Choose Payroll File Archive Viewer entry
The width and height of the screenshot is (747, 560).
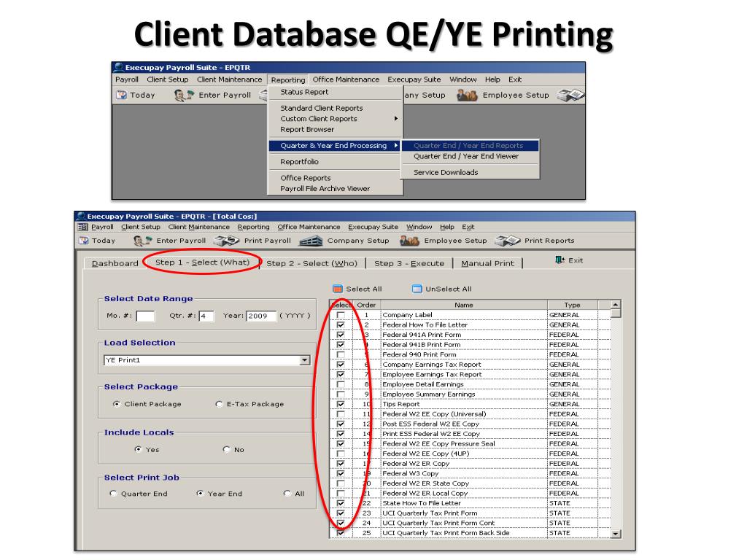tap(325, 189)
